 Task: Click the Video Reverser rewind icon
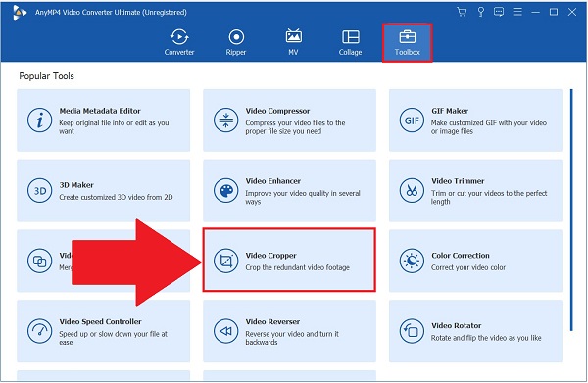click(x=225, y=331)
